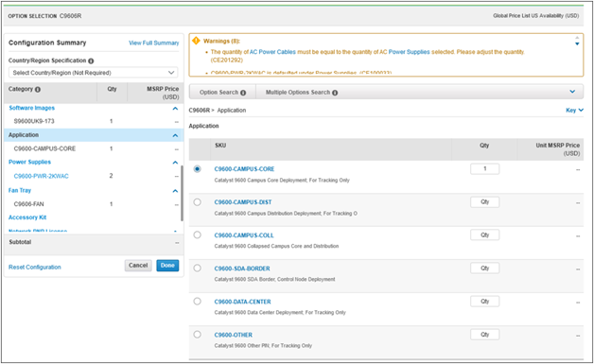The image size is (594, 364).
Task: Collapse the Software Images category
Action: click(x=175, y=109)
